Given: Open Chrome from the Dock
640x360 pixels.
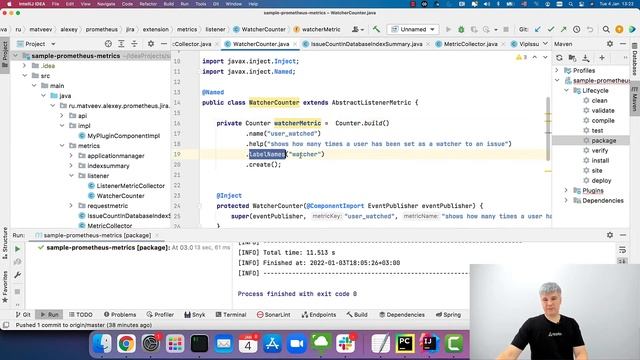Looking at the screenshot, I should (126, 344).
